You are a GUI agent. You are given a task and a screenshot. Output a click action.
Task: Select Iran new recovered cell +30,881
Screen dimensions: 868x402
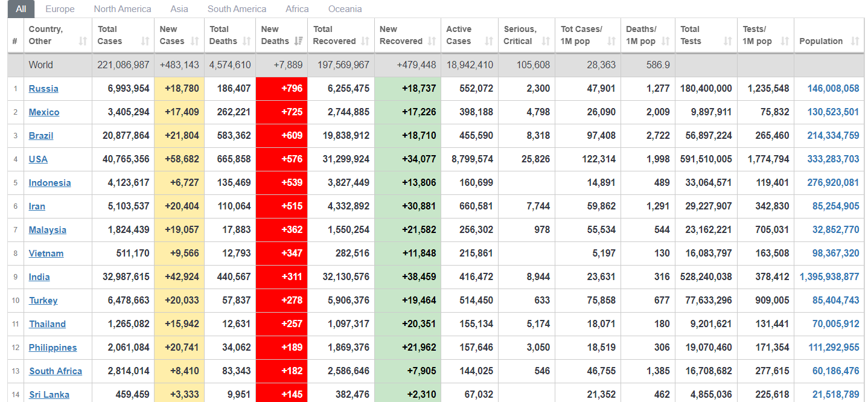(x=407, y=206)
